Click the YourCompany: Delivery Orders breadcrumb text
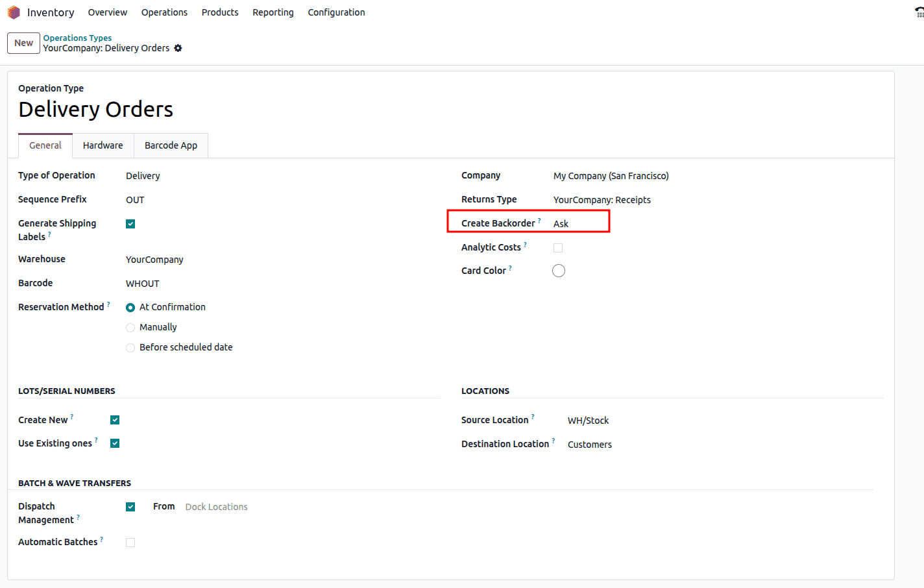Image resolution: width=924 pixels, height=588 pixels. click(x=106, y=48)
